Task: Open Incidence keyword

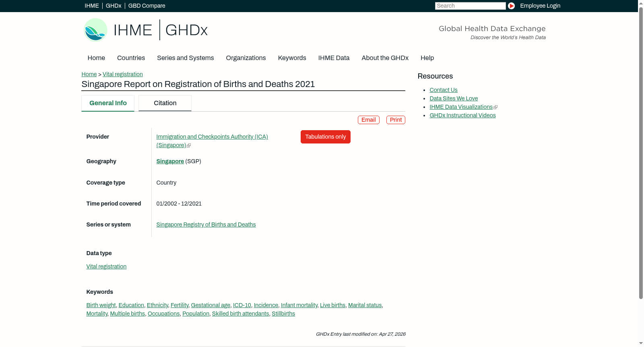Action: pyautogui.click(x=266, y=305)
